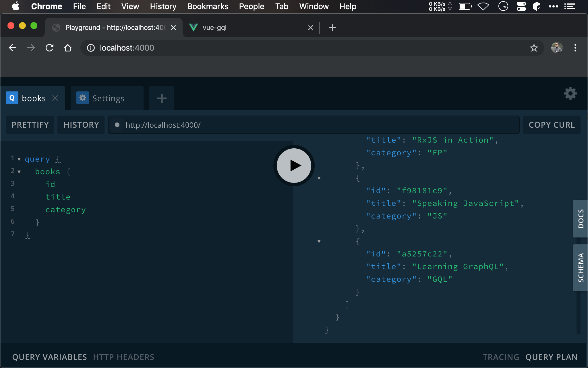Collapse the books block on line 2
This screenshot has height=368, width=588.
pyautogui.click(x=19, y=172)
